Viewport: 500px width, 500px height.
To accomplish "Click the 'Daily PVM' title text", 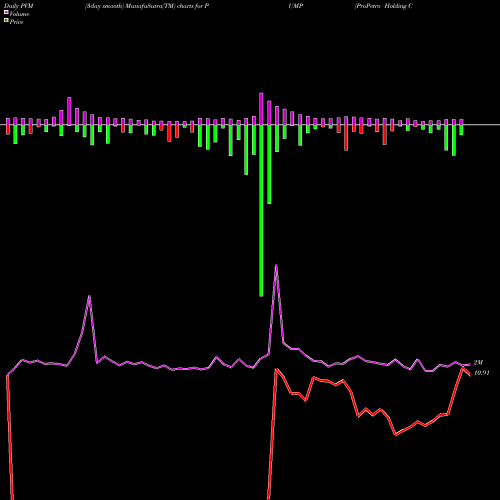I will tap(19, 6).
